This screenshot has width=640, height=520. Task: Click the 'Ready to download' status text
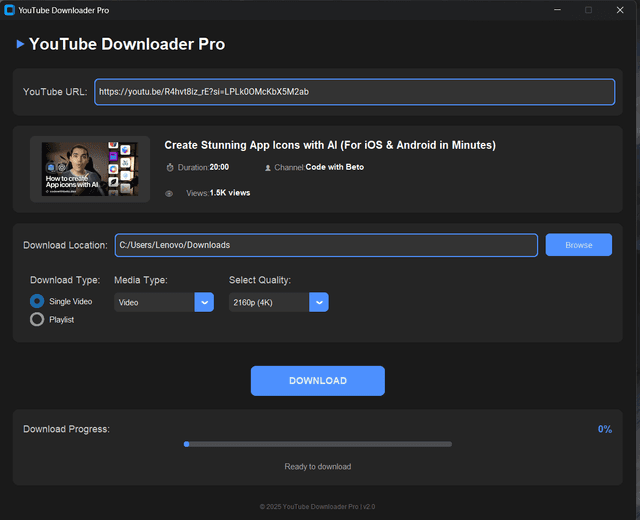(318, 467)
